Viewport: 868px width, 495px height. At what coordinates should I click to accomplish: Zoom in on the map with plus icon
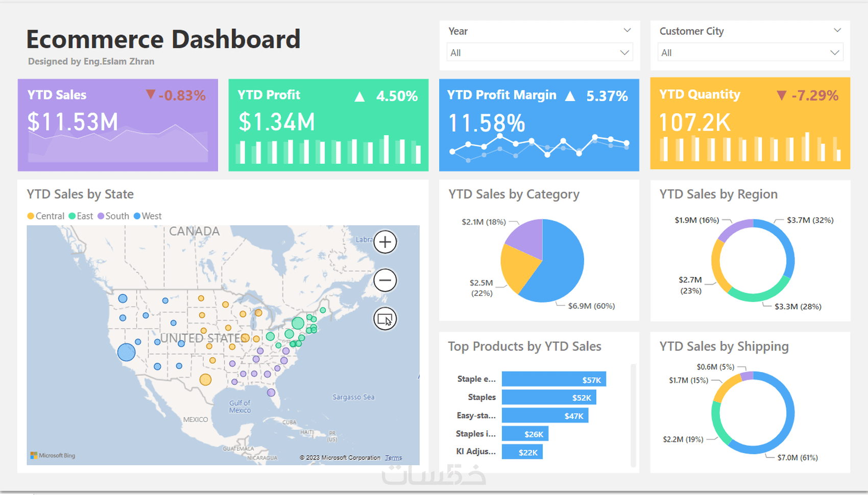click(x=385, y=242)
